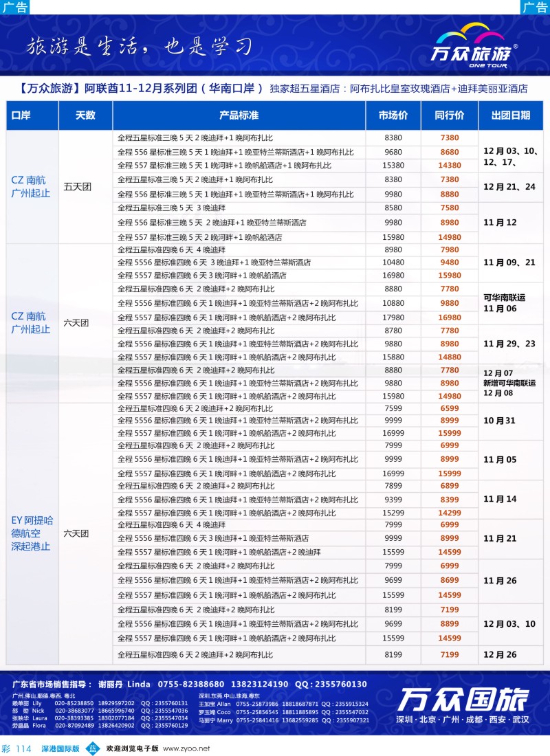Click the 产品标准 column header
550x756 pixels.
(239, 115)
